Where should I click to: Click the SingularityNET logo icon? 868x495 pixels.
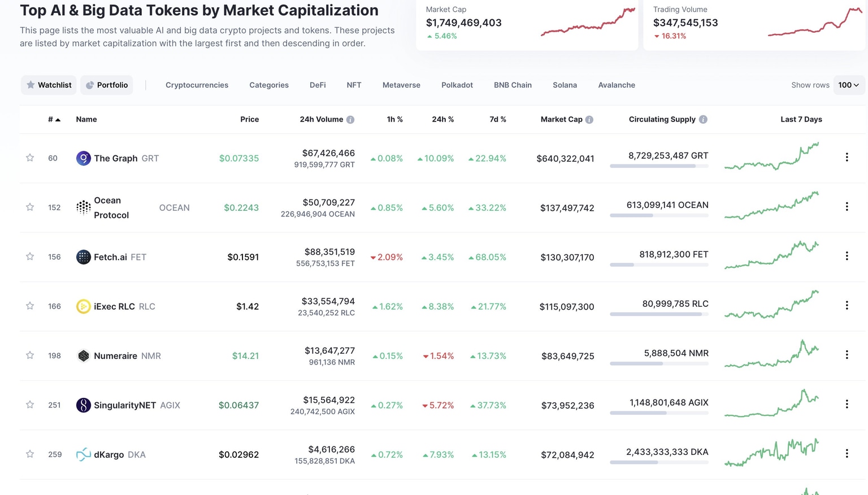coord(83,405)
